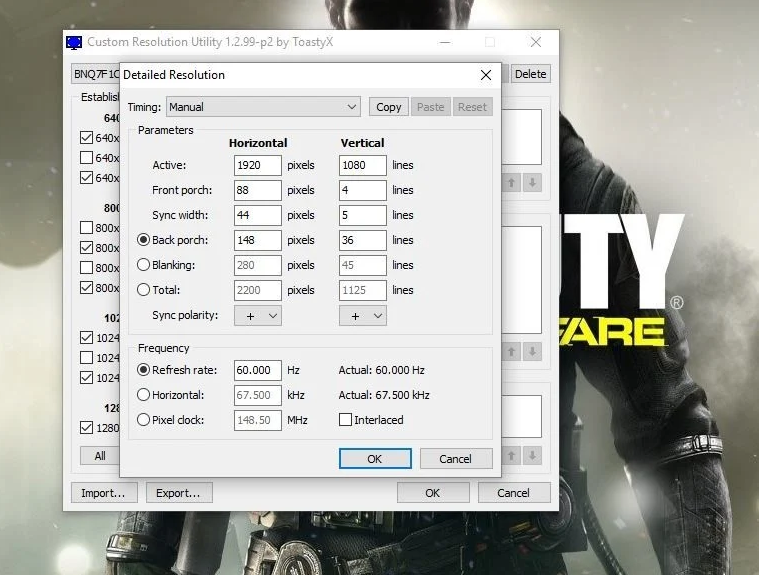Click the Import... button
759x575 pixels.
[x=104, y=493]
